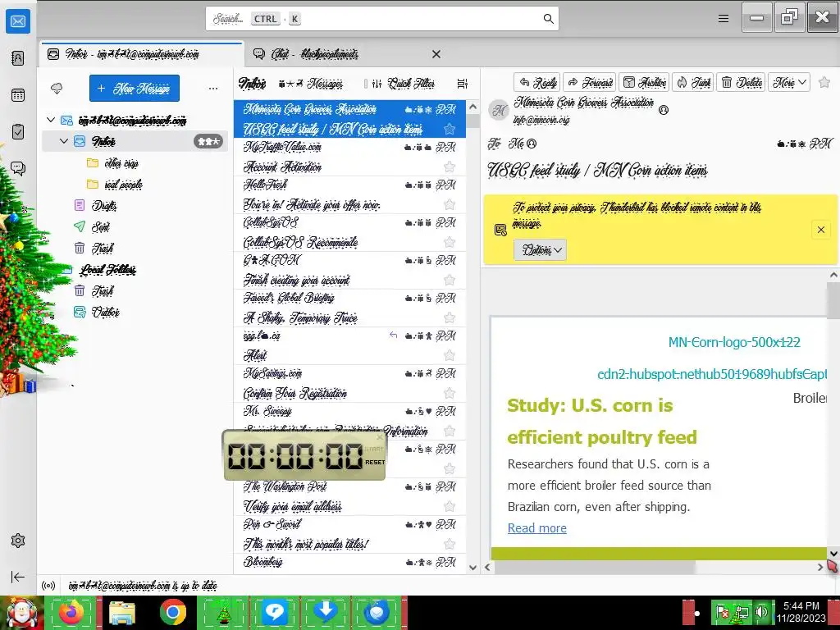
Task: Click the Junk button
Action: pyautogui.click(x=692, y=83)
